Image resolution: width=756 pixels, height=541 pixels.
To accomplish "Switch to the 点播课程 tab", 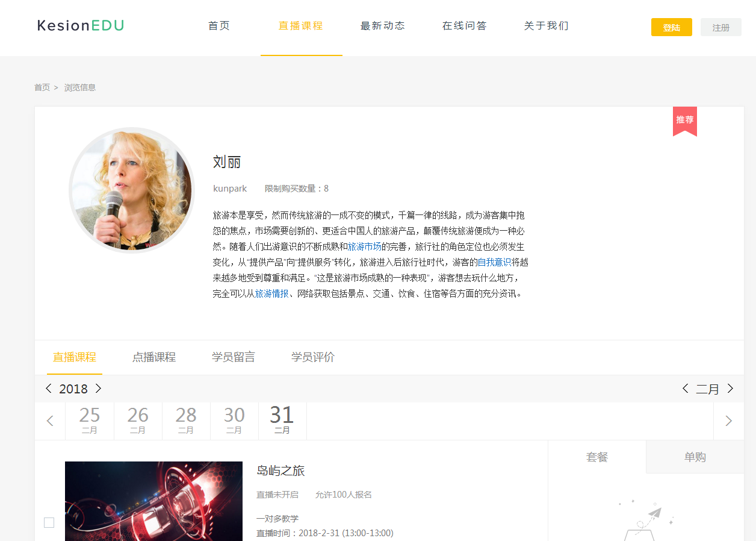I will coord(154,357).
